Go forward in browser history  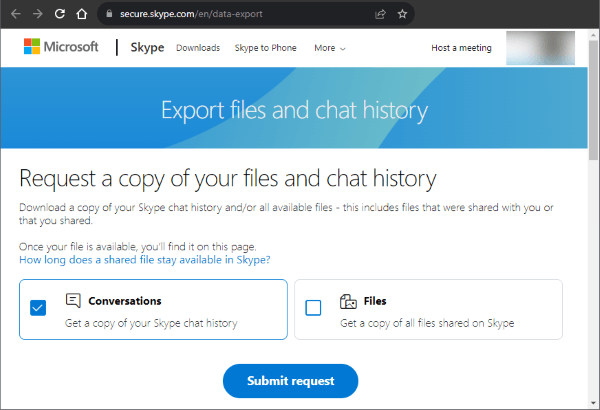point(38,14)
